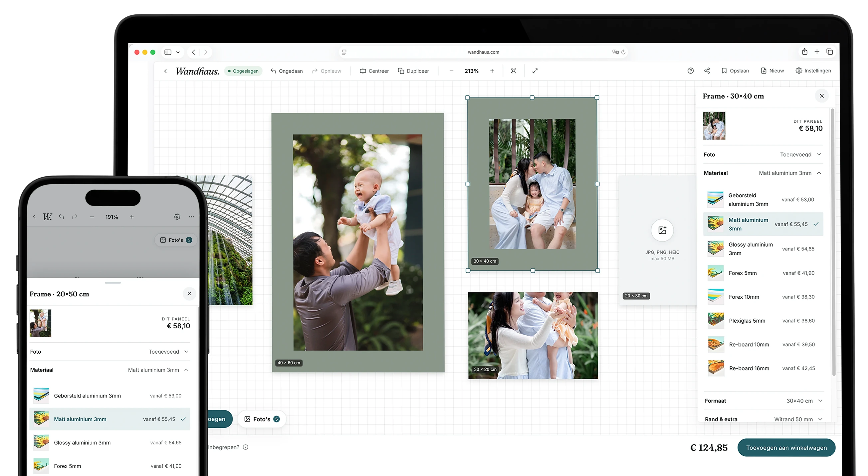Click the Opgeslagen status badge
This screenshot has height=476, width=868.
click(x=243, y=71)
